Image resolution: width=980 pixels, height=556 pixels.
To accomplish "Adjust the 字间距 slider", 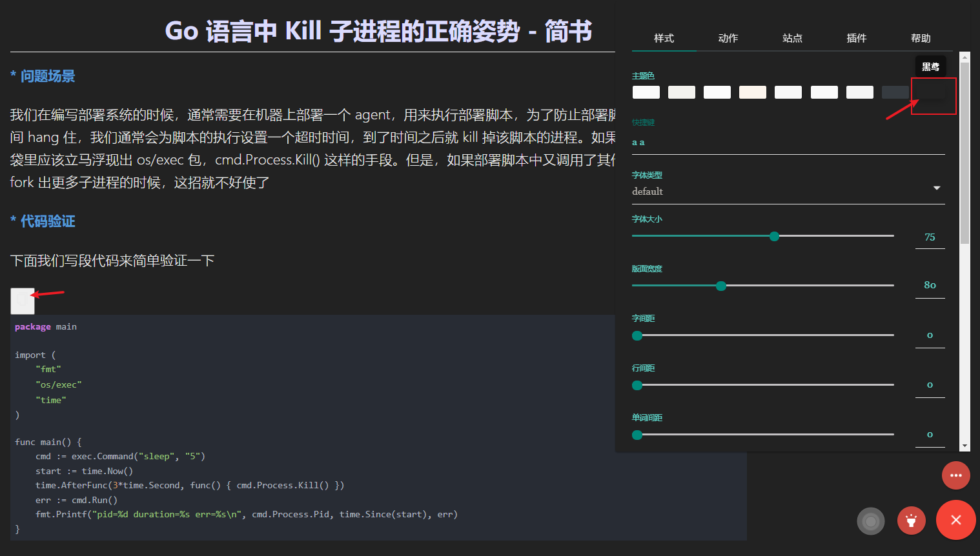I will coord(637,335).
